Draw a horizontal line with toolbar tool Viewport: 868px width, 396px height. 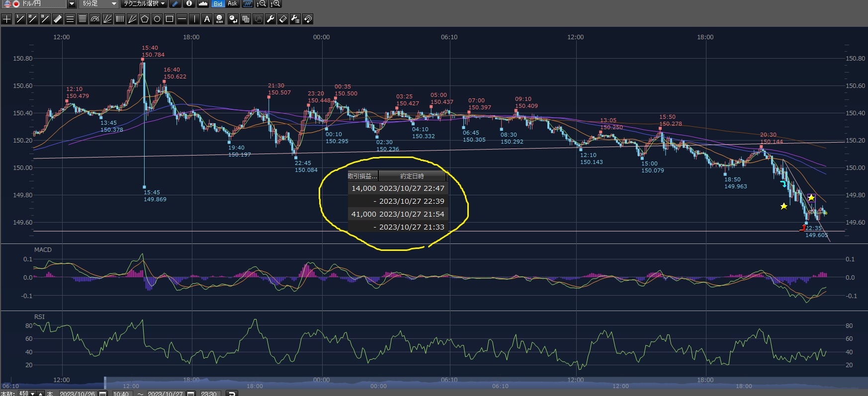[x=182, y=19]
